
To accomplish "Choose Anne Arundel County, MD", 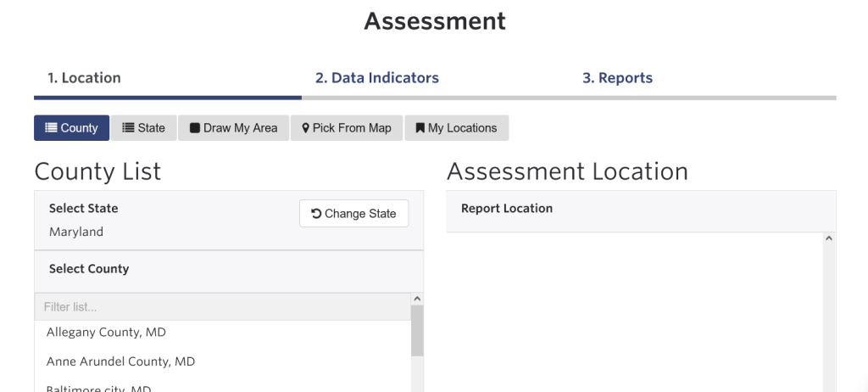I will [223, 361].
